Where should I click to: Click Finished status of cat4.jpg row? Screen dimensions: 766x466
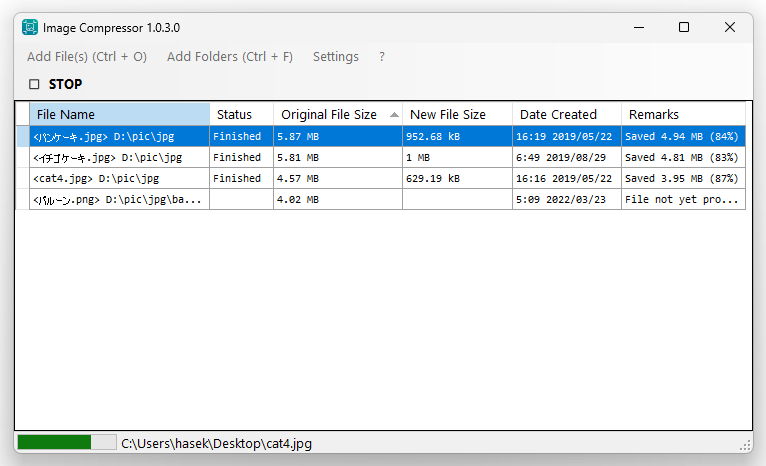pos(241,178)
